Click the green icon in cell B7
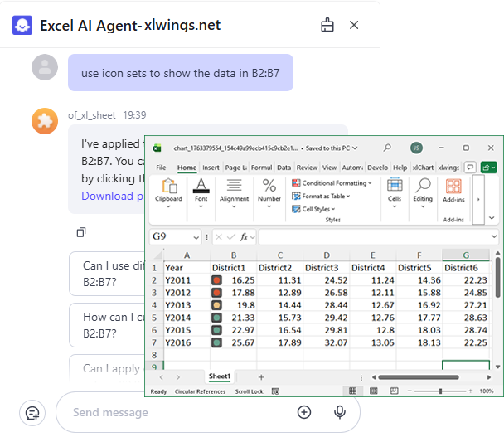 [x=216, y=342]
